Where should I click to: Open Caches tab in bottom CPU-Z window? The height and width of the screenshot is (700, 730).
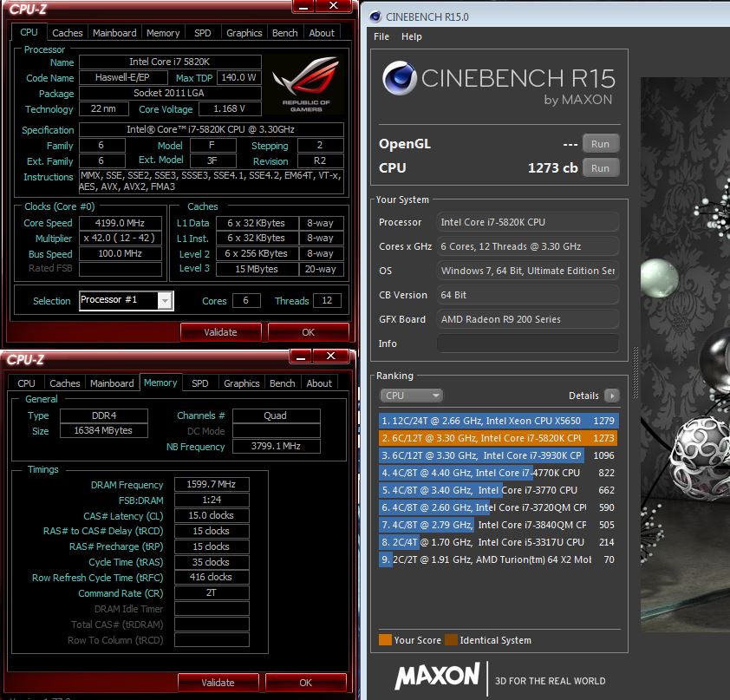[x=65, y=383]
